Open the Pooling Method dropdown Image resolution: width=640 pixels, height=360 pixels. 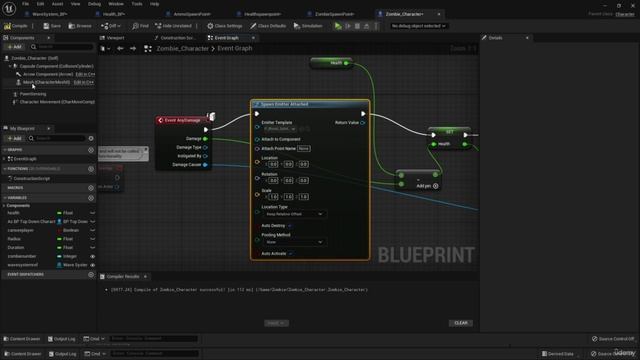point(294,242)
